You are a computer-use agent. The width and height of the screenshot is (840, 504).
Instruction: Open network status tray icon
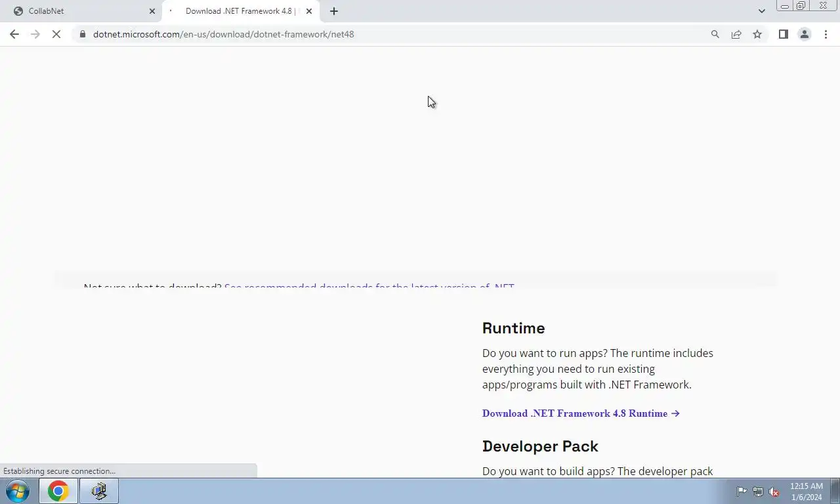(758, 492)
